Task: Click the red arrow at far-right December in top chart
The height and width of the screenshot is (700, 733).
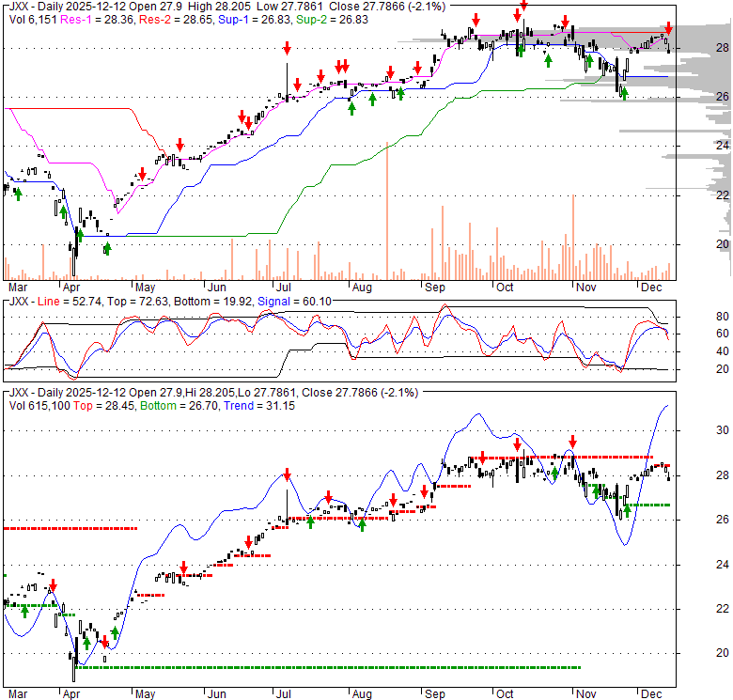Action: tap(668, 28)
